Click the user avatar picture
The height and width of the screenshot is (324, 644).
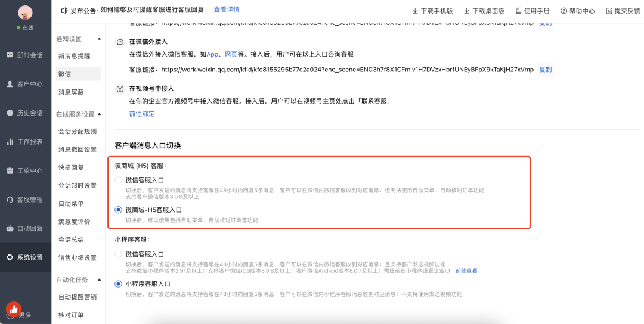pyautogui.click(x=26, y=13)
